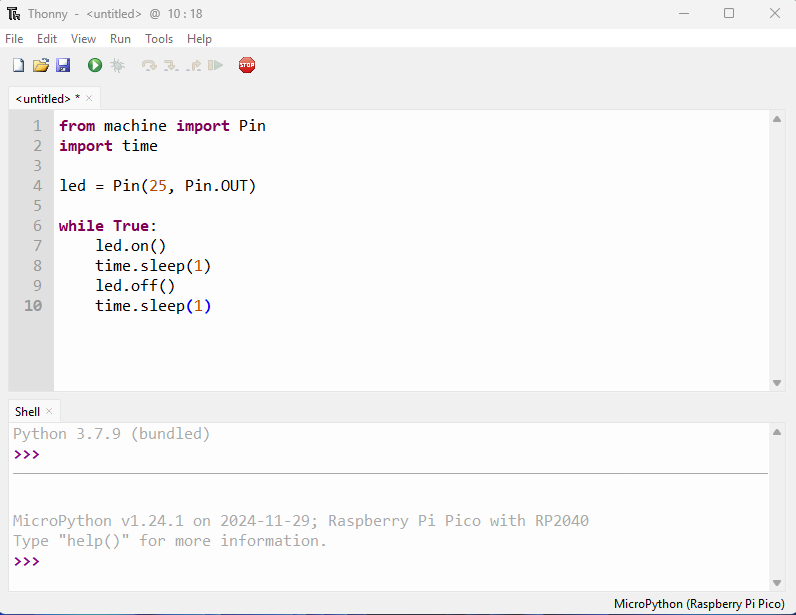
Task: Start debugging with the bug icon
Action: pyautogui.click(x=117, y=65)
